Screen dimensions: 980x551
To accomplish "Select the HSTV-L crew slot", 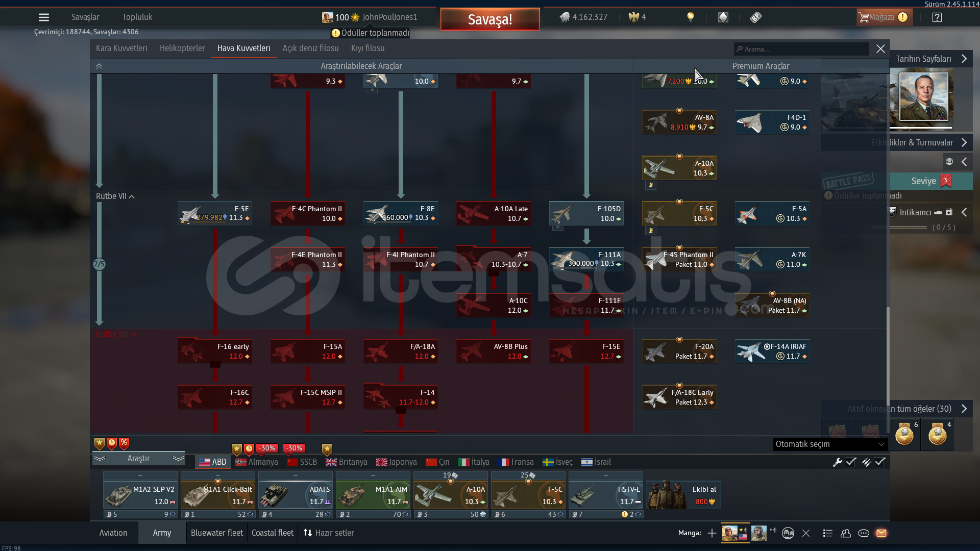I will click(606, 495).
